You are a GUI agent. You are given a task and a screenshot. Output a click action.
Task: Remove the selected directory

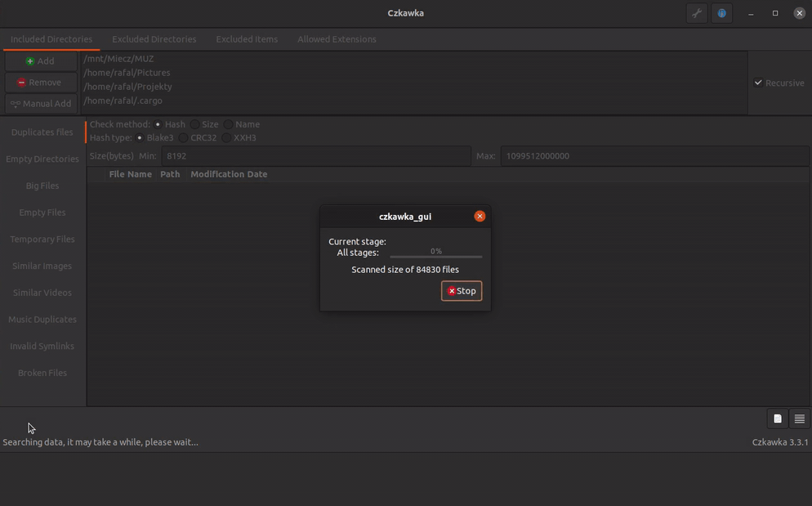pos(41,83)
